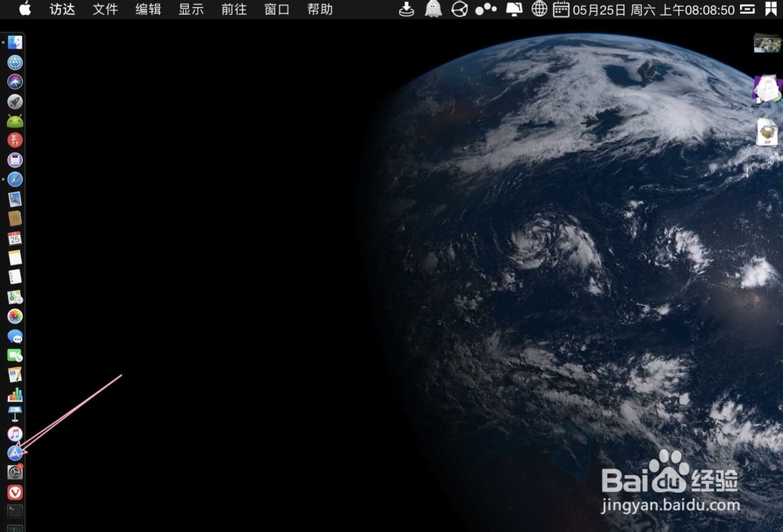The height and width of the screenshot is (532, 783).
Task: Click the monitor display icon in menu bar
Action: tap(514, 9)
